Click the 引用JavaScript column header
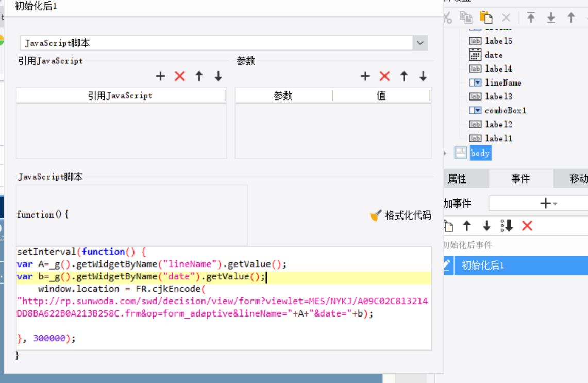Viewport: 588px width, 383px height. [121, 96]
